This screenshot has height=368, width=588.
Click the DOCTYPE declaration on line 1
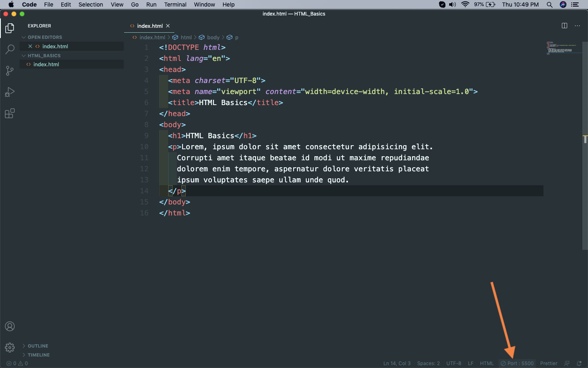[192, 47]
